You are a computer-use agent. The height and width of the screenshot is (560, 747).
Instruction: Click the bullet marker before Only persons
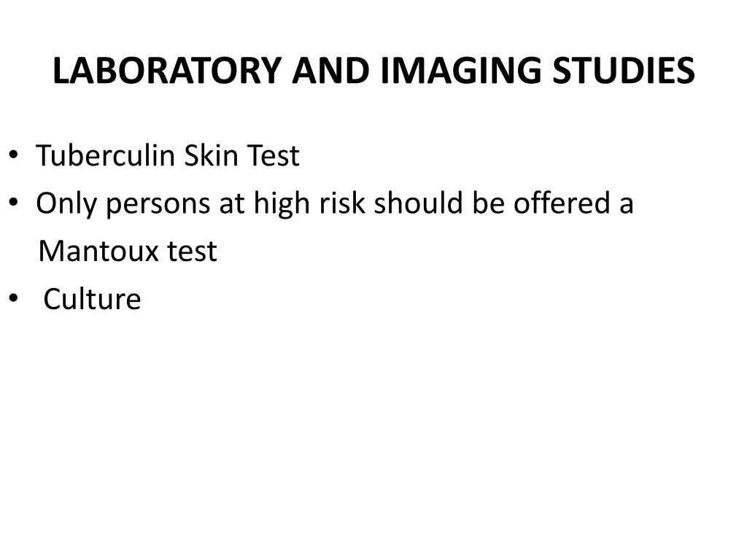point(13,202)
